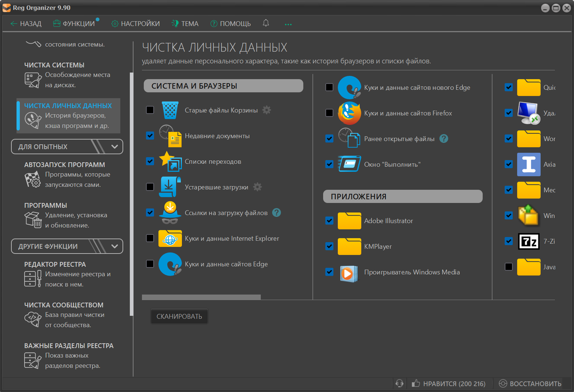Click the notification bell icon
This screenshot has width=574, height=392.
(266, 23)
